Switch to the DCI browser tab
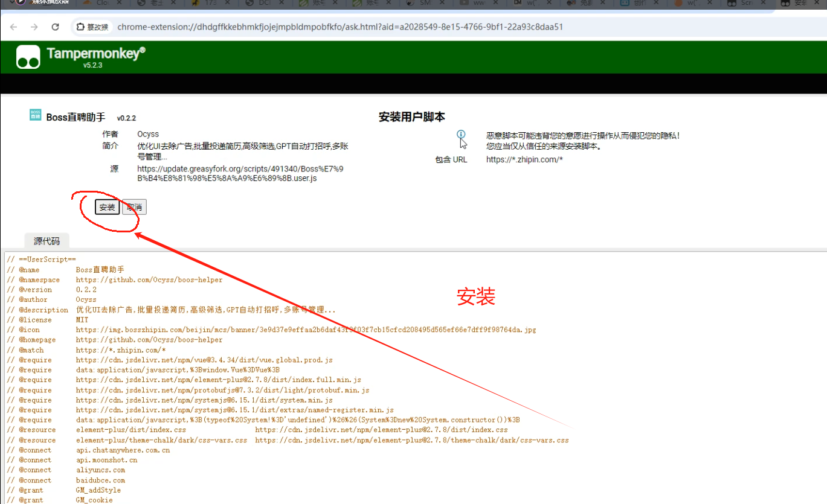This screenshot has height=504, width=827. pos(264,3)
